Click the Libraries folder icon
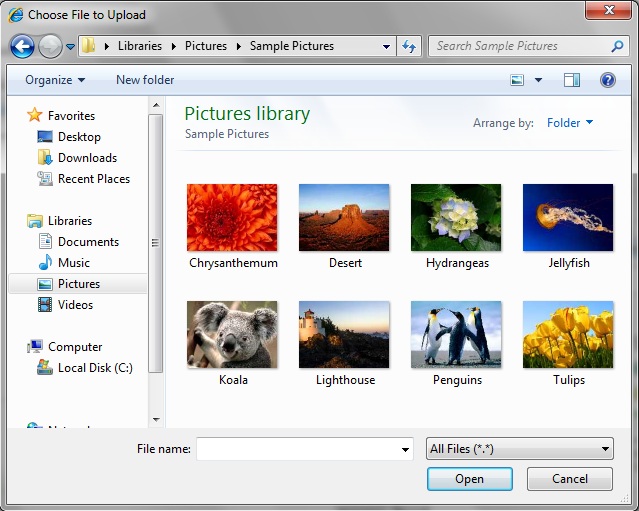Screen dimensions: 639x511 [x=35, y=221]
